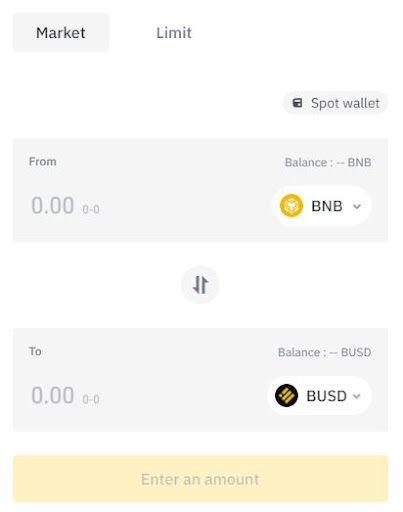
Task: Click the 0-0 range hint in To
Action: point(91,399)
